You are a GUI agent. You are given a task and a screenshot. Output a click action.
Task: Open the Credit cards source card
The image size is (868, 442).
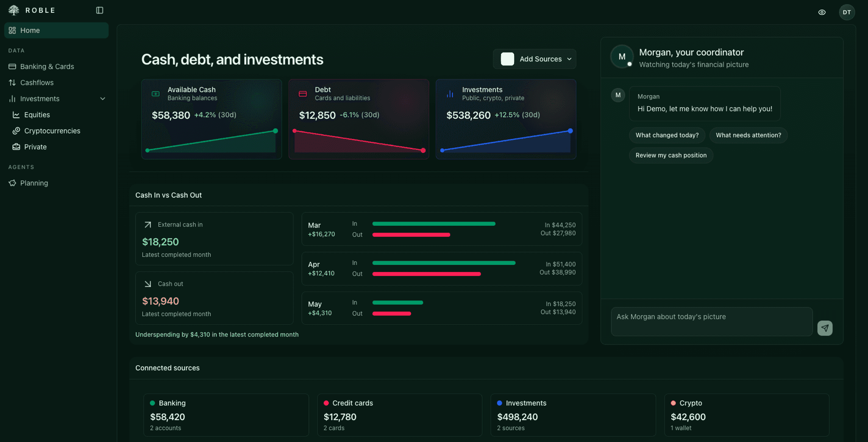click(400, 415)
